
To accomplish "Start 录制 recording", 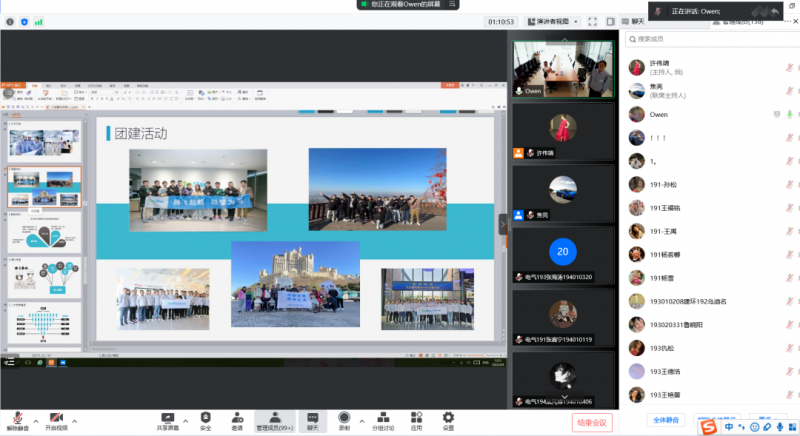I will tap(344, 417).
